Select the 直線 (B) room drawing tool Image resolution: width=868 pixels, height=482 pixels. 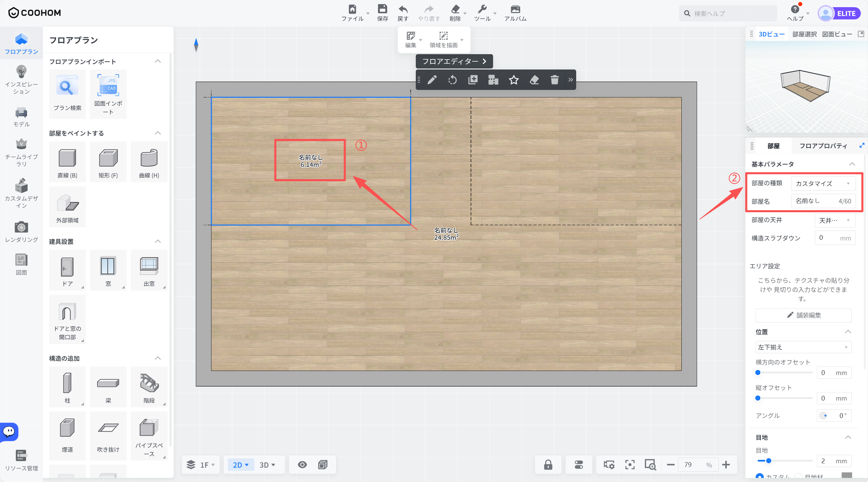tap(67, 162)
